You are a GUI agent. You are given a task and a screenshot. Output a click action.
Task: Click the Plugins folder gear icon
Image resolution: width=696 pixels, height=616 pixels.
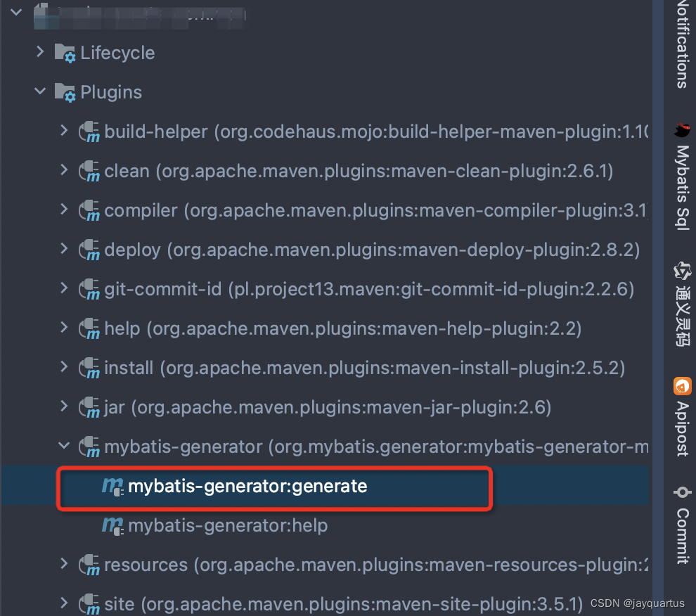pyautogui.click(x=65, y=92)
